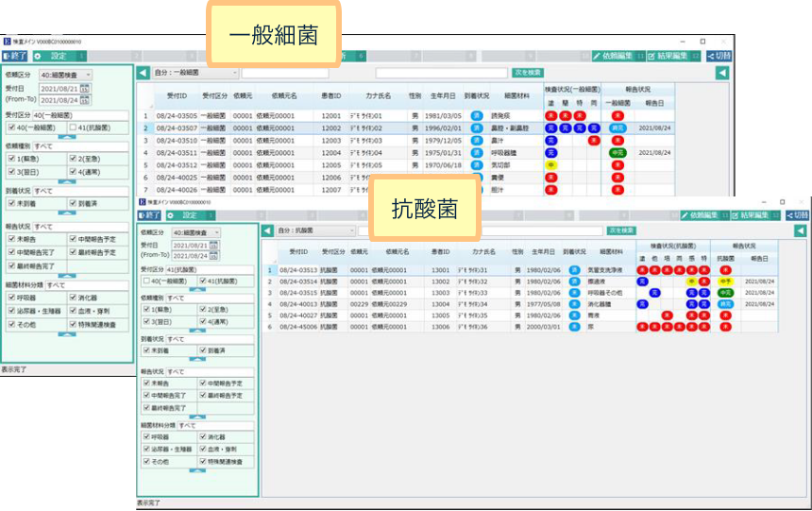Click 終了 exit button in top window
This screenshot has height=511, width=812.
coord(15,56)
